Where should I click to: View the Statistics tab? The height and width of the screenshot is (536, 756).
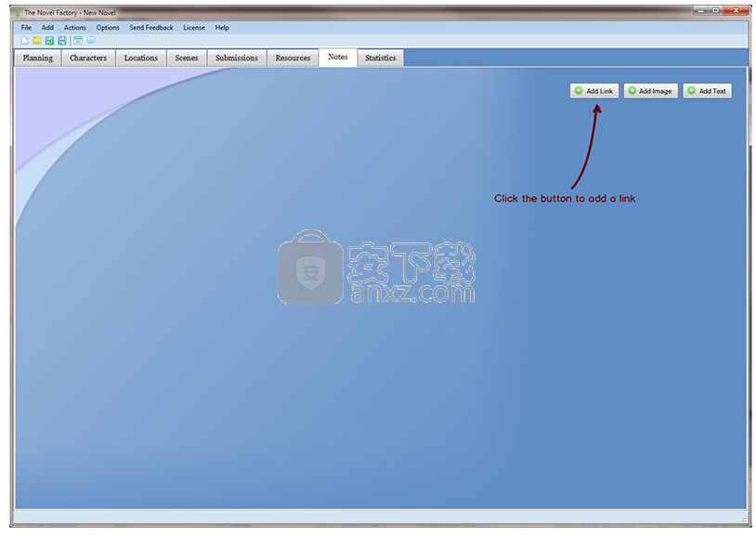(x=381, y=58)
